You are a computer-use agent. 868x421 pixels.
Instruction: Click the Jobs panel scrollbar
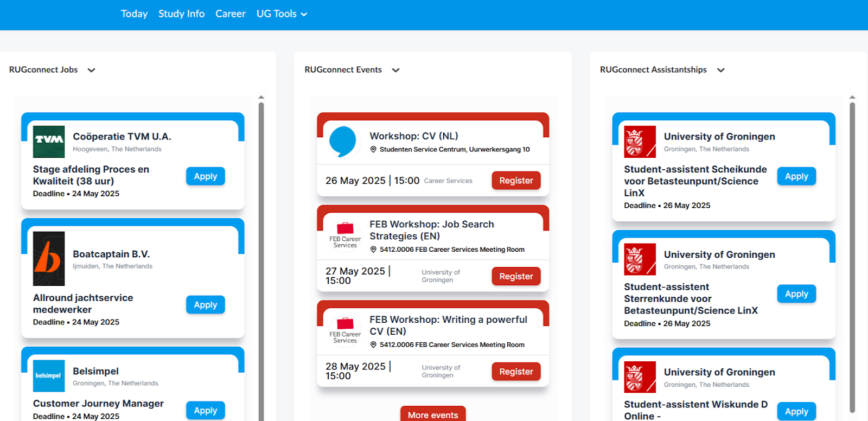coord(261,260)
